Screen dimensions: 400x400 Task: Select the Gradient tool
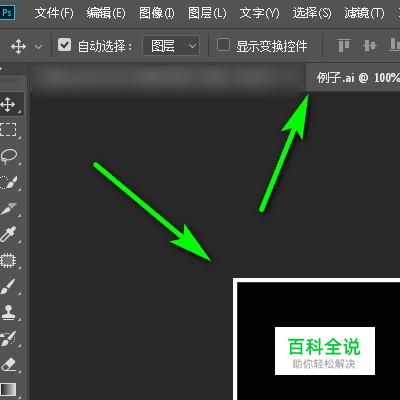[x=8, y=389]
